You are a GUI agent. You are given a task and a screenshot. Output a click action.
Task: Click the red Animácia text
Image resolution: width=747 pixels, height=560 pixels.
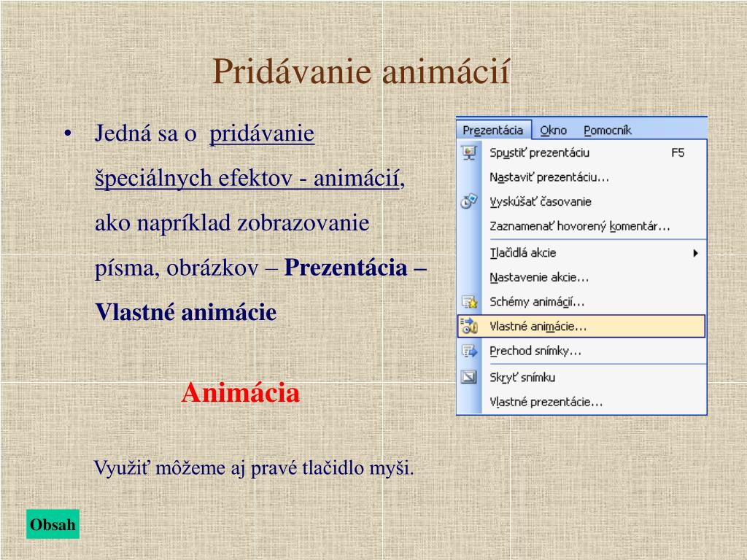coord(241,392)
